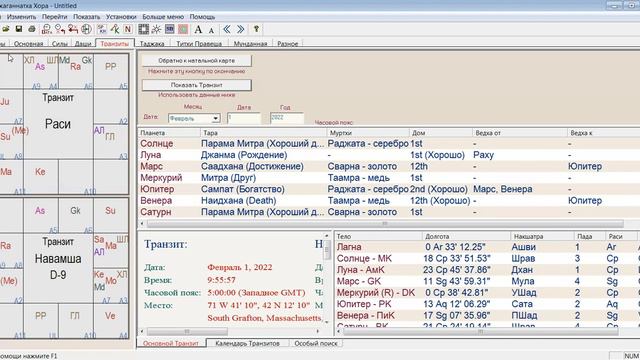Open the Показать menu
640x360 pixels.
click(x=87, y=17)
